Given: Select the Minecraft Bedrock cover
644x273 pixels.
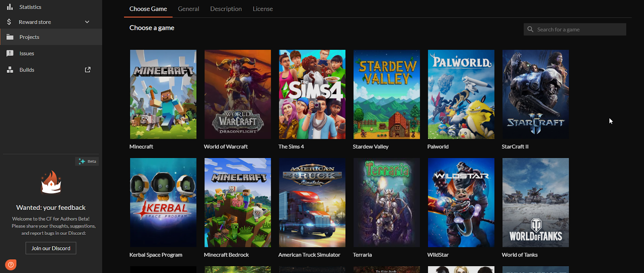Looking at the screenshot, I should click(x=237, y=203).
